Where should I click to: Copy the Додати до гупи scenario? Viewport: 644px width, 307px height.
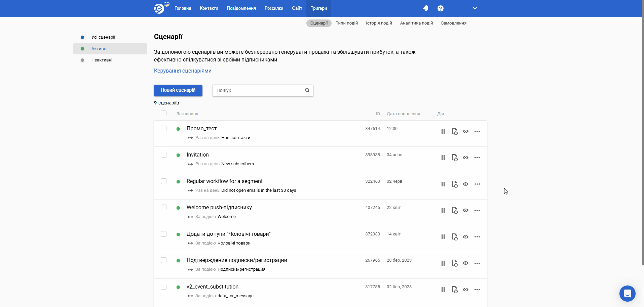454,237
